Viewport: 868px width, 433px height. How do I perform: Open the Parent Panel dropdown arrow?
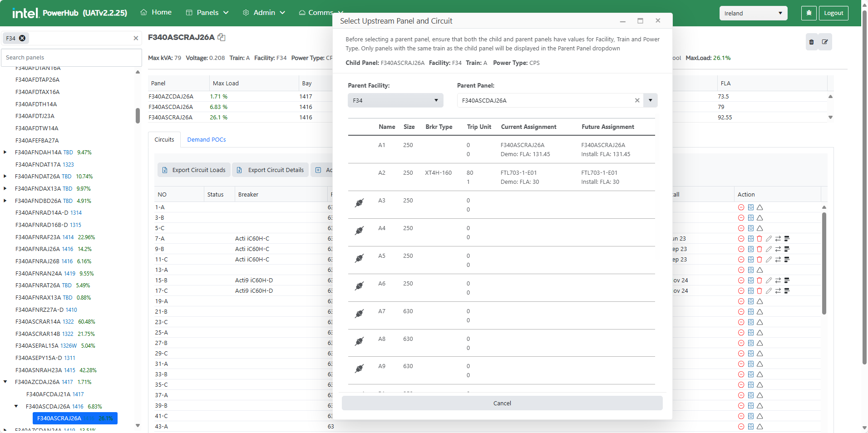[650, 101]
